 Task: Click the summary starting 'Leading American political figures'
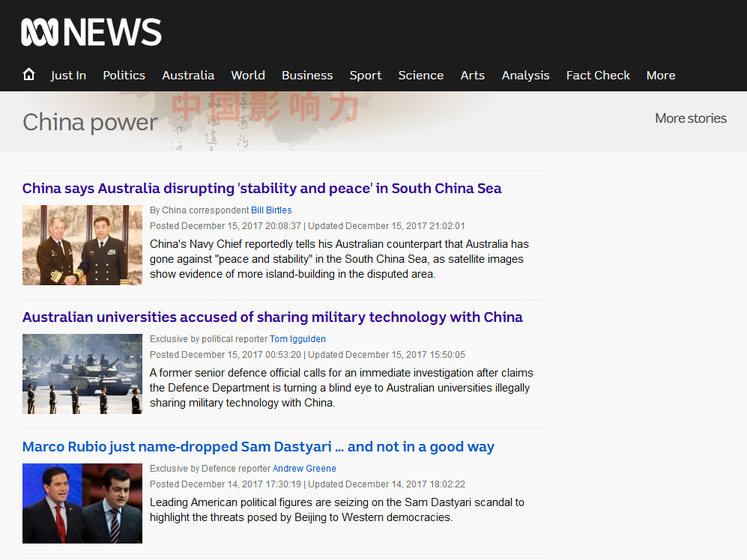[x=337, y=510]
